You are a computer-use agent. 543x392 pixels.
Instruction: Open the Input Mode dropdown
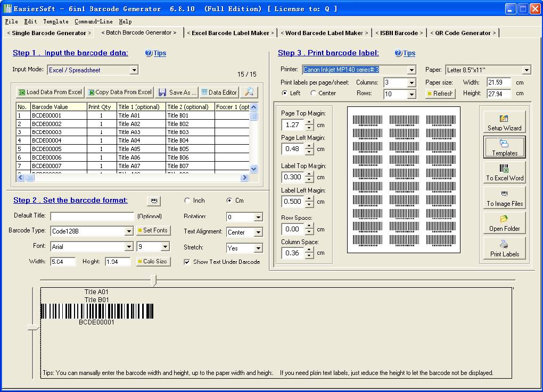pos(134,70)
